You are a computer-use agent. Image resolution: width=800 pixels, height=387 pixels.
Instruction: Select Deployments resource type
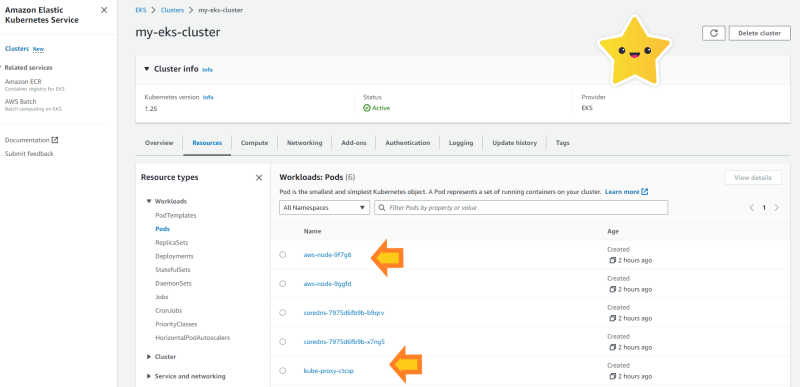(174, 256)
